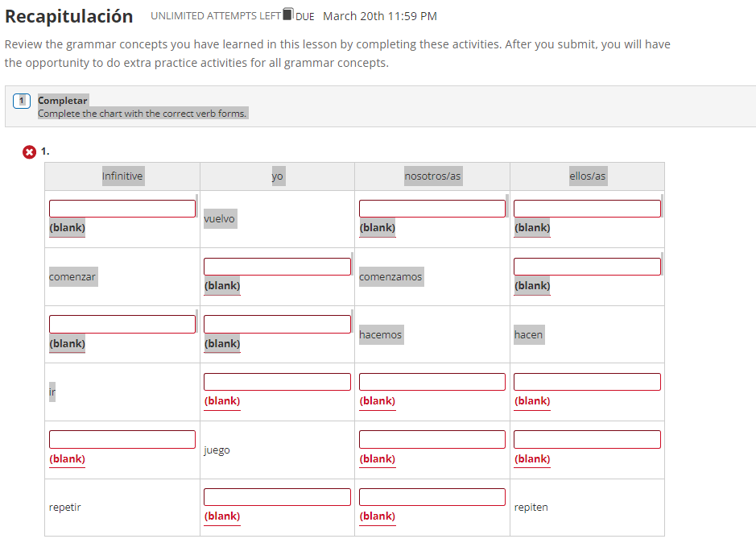This screenshot has height=543, width=756.
Task: Click the red incorrect X icon
Action: coord(30,152)
